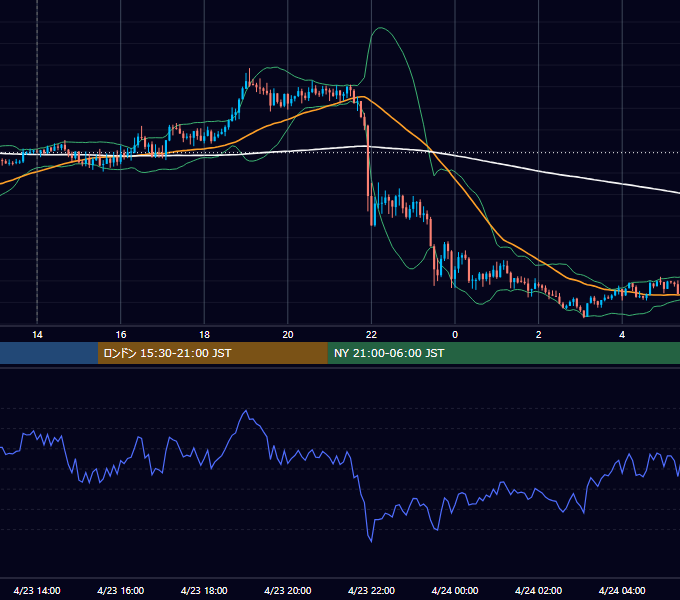Click the 4/23 14:00 date label
The height and width of the screenshot is (600, 680).
[x=37, y=590]
